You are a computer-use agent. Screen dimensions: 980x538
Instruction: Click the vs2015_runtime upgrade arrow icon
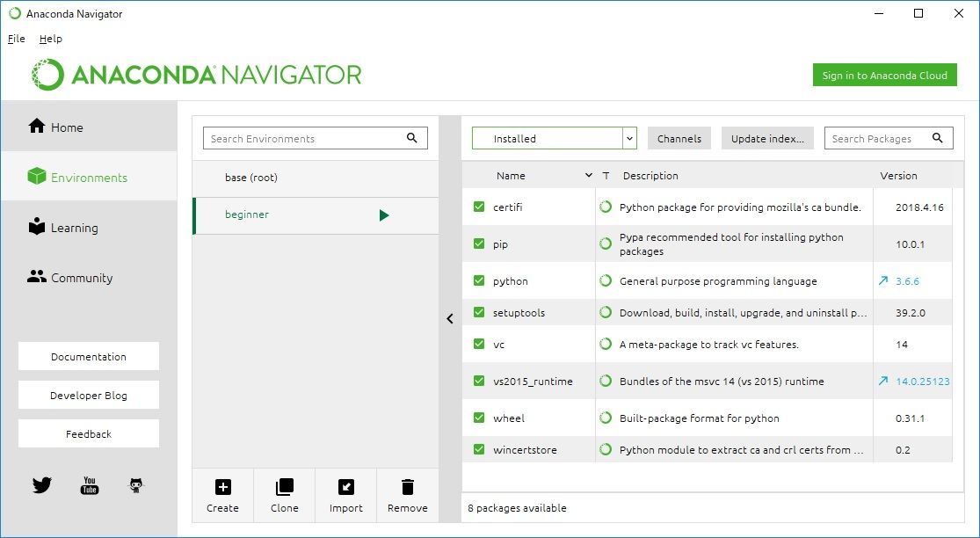pos(883,381)
